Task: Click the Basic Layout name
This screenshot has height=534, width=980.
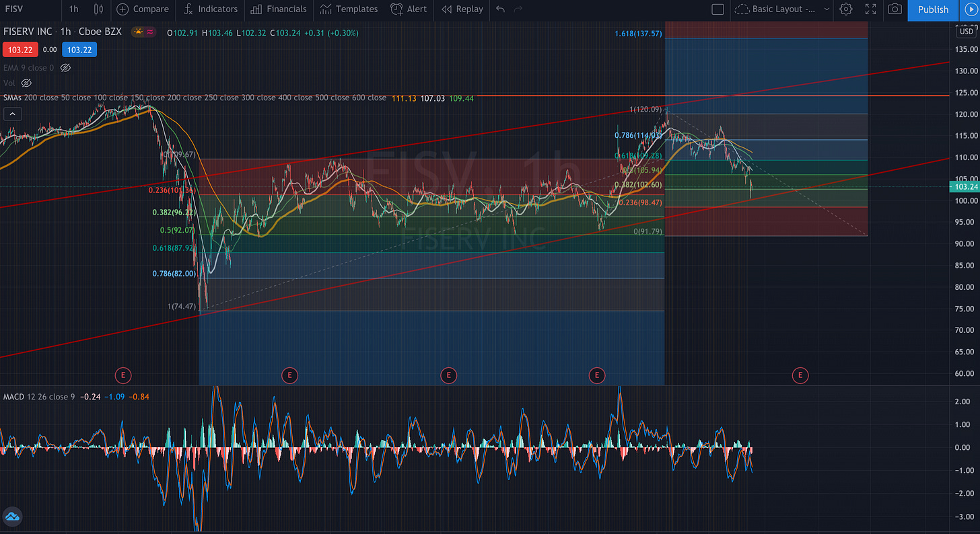Action: (782, 9)
